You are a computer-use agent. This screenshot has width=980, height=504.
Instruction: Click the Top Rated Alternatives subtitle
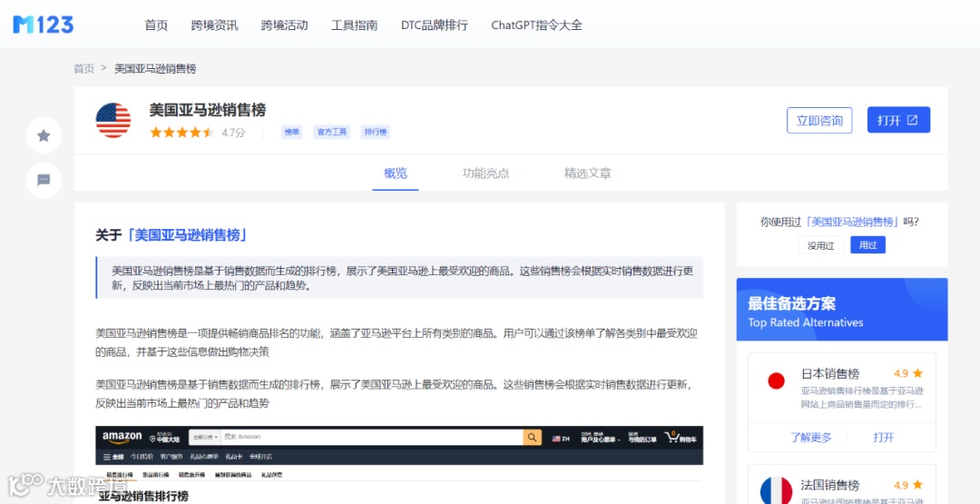pos(806,322)
